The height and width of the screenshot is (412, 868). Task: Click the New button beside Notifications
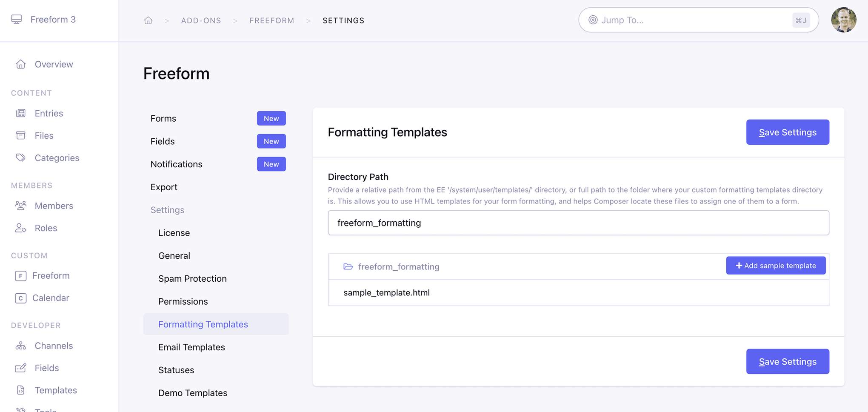tap(271, 164)
